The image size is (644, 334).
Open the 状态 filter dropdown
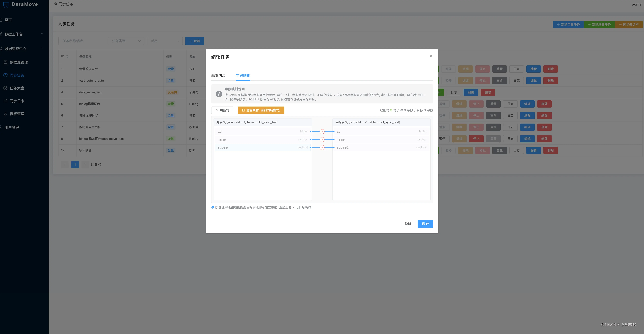(165, 41)
